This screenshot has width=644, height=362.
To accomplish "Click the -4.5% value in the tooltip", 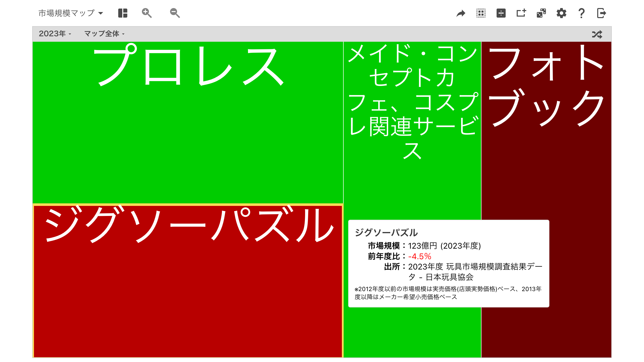I will click(x=420, y=256).
